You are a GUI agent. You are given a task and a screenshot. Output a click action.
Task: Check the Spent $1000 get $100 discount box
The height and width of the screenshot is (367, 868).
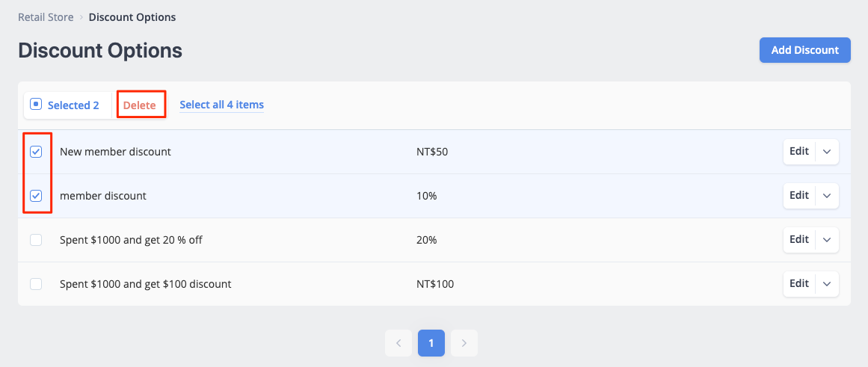tap(36, 284)
